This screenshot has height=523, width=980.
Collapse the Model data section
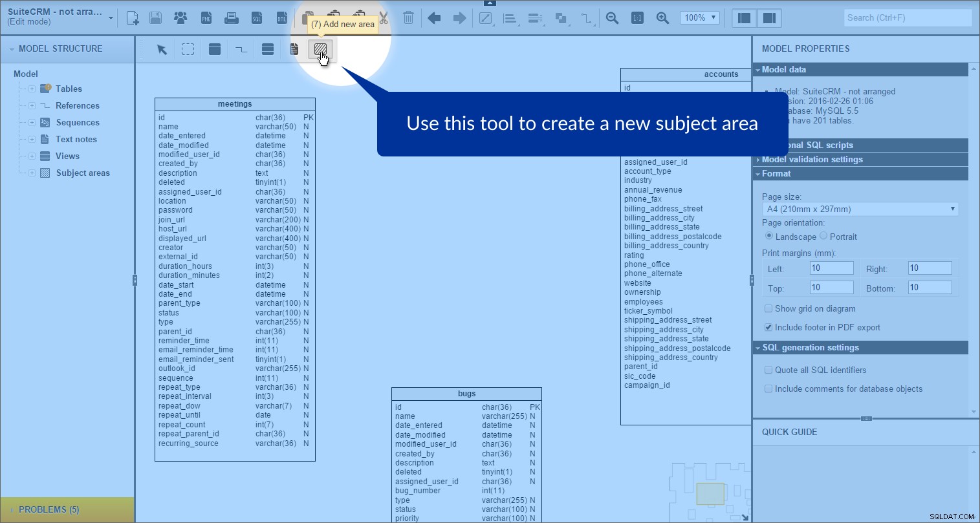pos(860,69)
